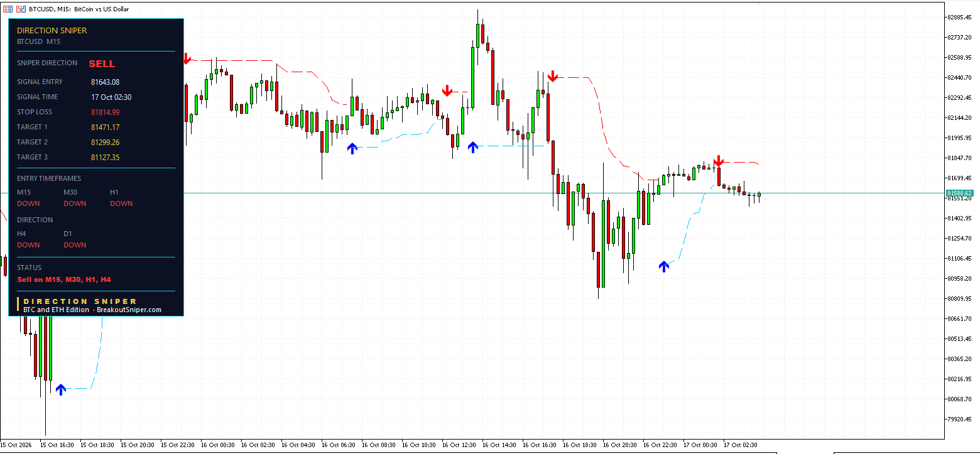Viewport: 980px width, 454px height.
Task: Select the Target 3 value 81127.35
Action: [x=105, y=158]
